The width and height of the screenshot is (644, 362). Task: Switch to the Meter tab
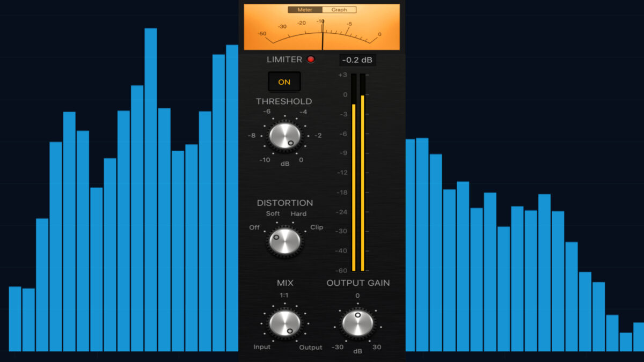tap(305, 10)
